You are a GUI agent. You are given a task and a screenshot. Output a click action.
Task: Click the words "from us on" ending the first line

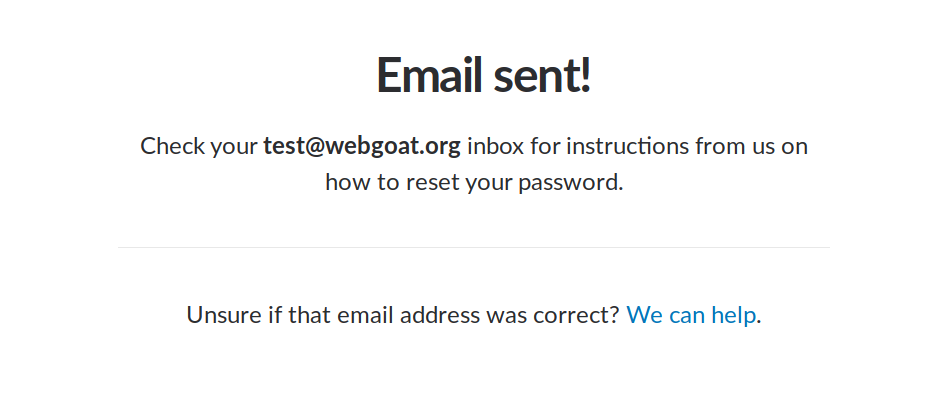click(752, 146)
